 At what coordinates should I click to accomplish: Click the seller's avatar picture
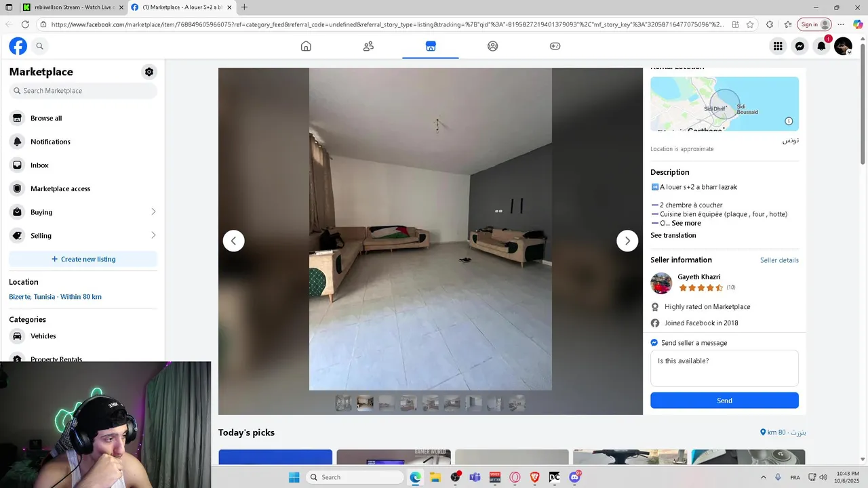[x=661, y=283]
